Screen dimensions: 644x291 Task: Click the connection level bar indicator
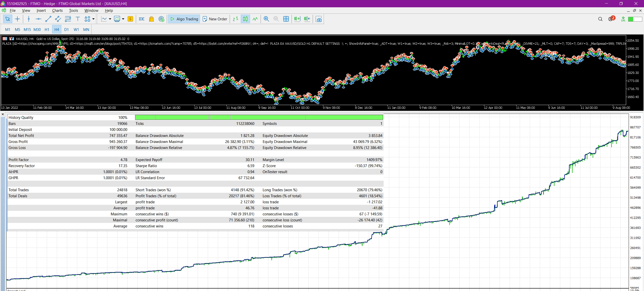click(635, 19)
